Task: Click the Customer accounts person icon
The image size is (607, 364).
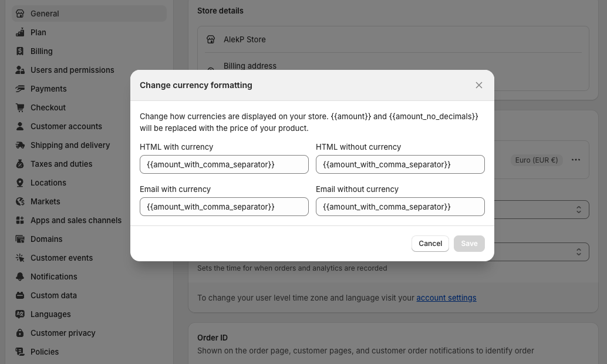Action: tap(20, 126)
